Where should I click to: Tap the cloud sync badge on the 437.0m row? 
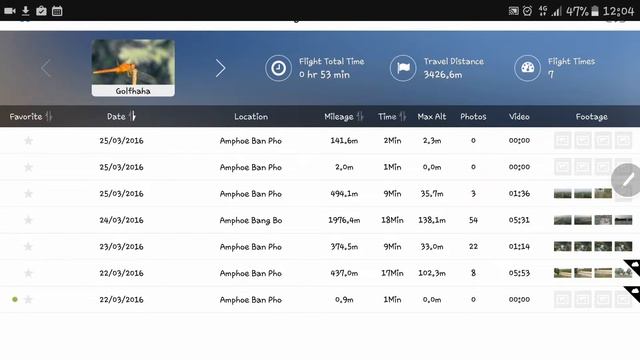coord(634,266)
